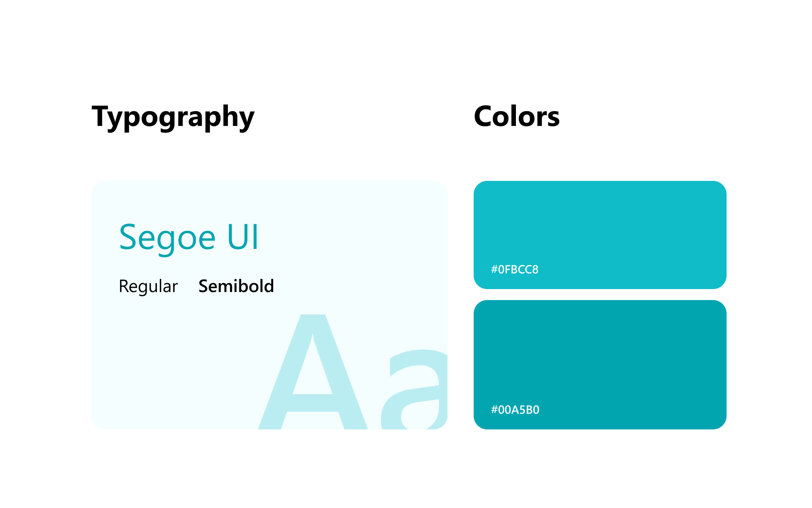
Task: Click the final y in Typography heading
Action: point(247,119)
